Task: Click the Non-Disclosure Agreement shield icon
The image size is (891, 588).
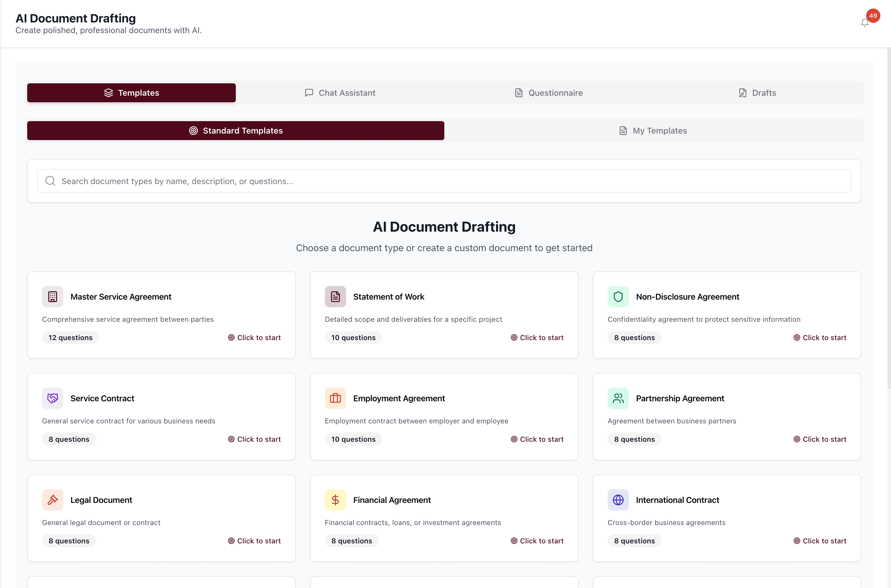Action: tap(618, 297)
